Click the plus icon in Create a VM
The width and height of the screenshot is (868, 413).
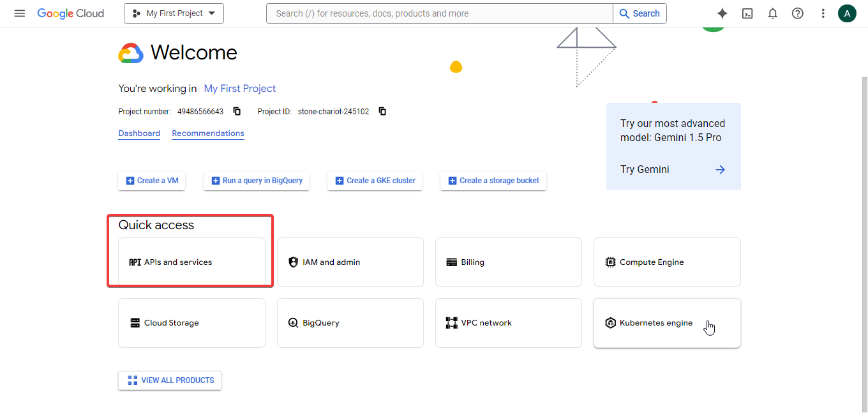click(x=130, y=181)
